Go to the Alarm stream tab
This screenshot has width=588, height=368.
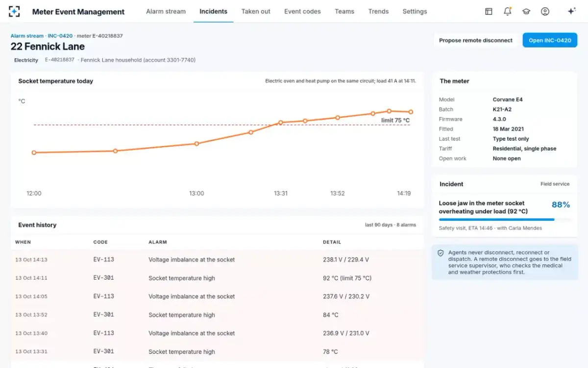[x=166, y=11]
